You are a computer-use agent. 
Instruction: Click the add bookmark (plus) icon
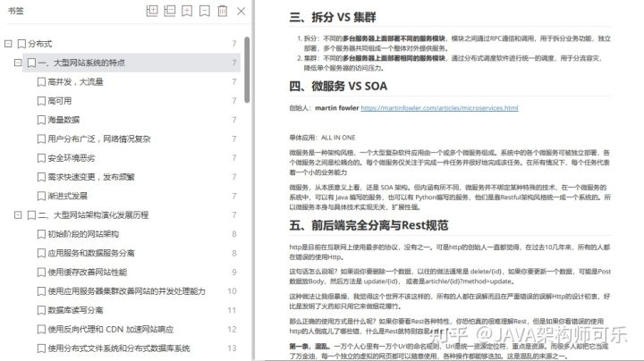click(x=187, y=11)
